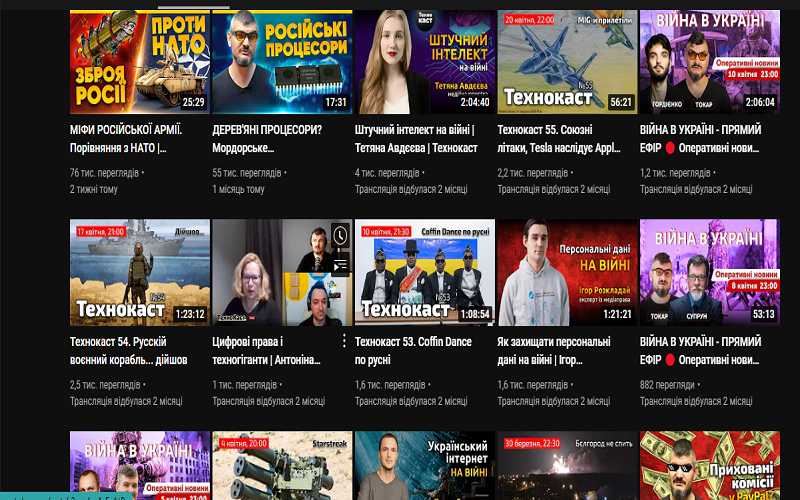Play the Coffin Dance по русні thumbnail

pyautogui.click(x=424, y=272)
